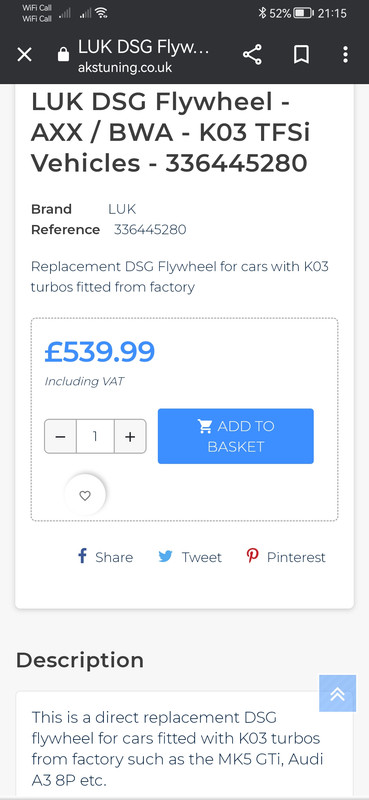369x800 pixels.
Task: Tap the Bluetooth status icon
Action: click(x=262, y=13)
